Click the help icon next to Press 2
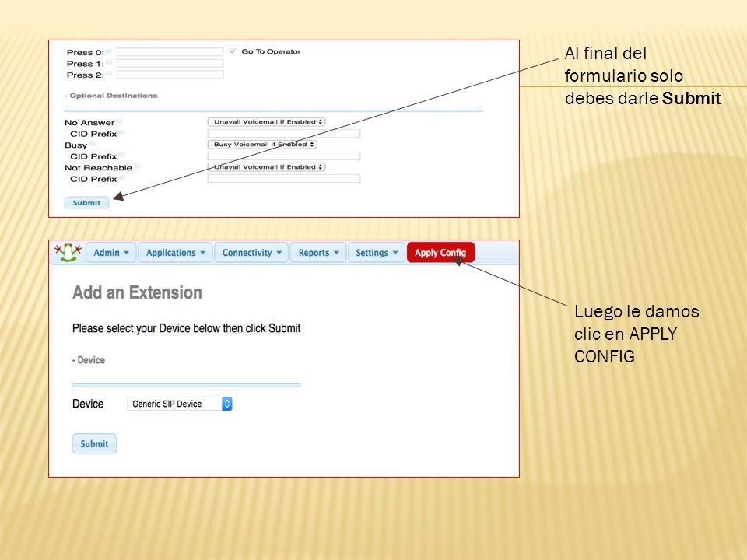 pos(109,73)
